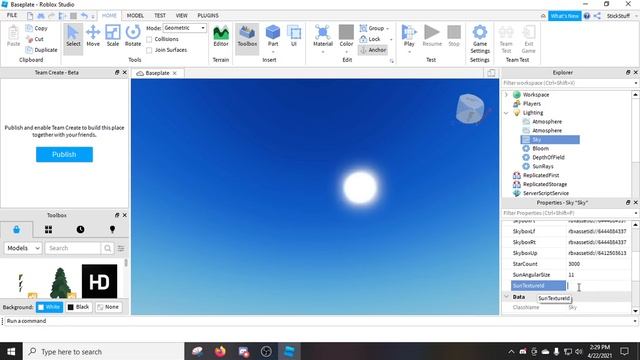
Task: Select the Bloom item in Explorer
Action: tap(540, 149)
